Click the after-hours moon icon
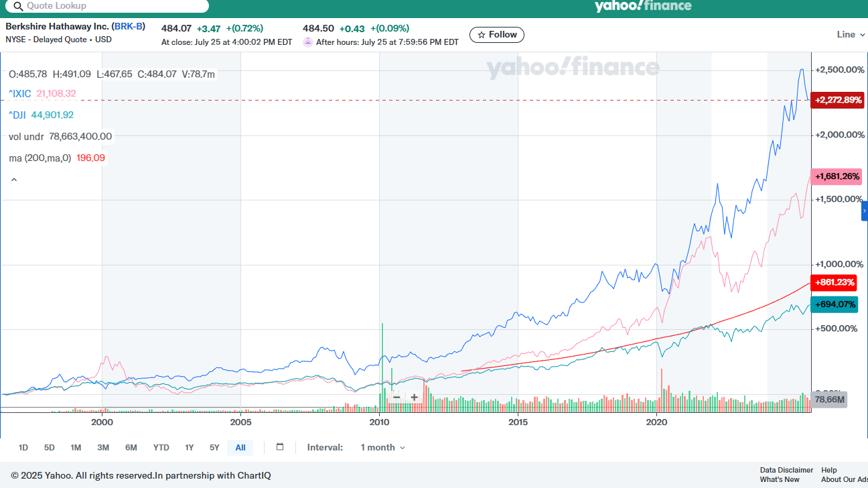The width and height of the screenshot is (868, 488). (308, 42)
